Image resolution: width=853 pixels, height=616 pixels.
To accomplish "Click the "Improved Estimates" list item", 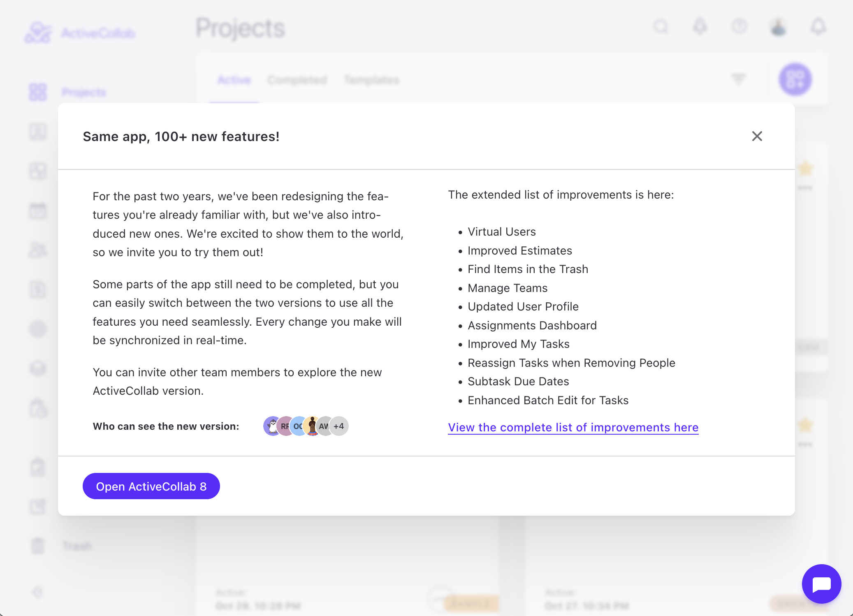I will [x=520, y=250].
